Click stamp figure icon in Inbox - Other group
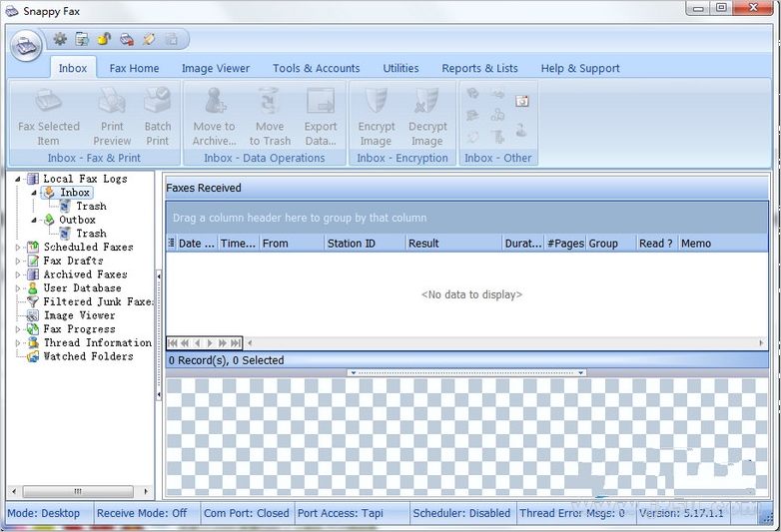Viewport: 781px width, 532px height. pyautogui.click(x=521, y=131)
